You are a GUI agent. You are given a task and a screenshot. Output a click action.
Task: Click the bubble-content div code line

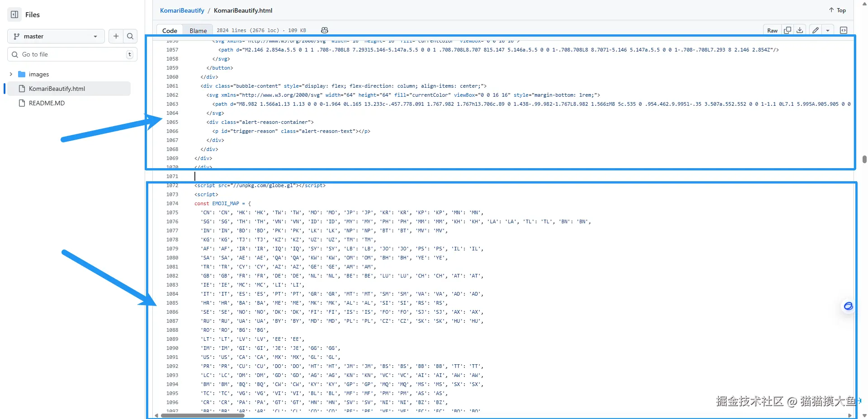point(344,86)
